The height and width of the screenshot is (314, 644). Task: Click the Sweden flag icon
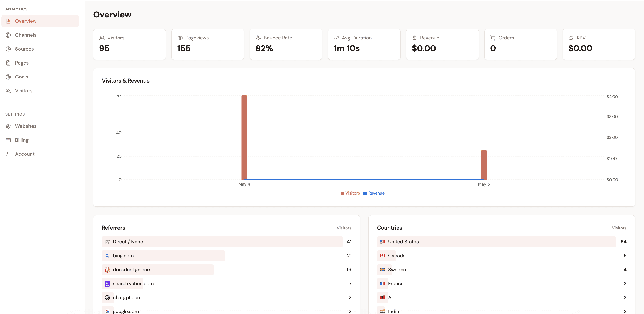tap(383, 270)
